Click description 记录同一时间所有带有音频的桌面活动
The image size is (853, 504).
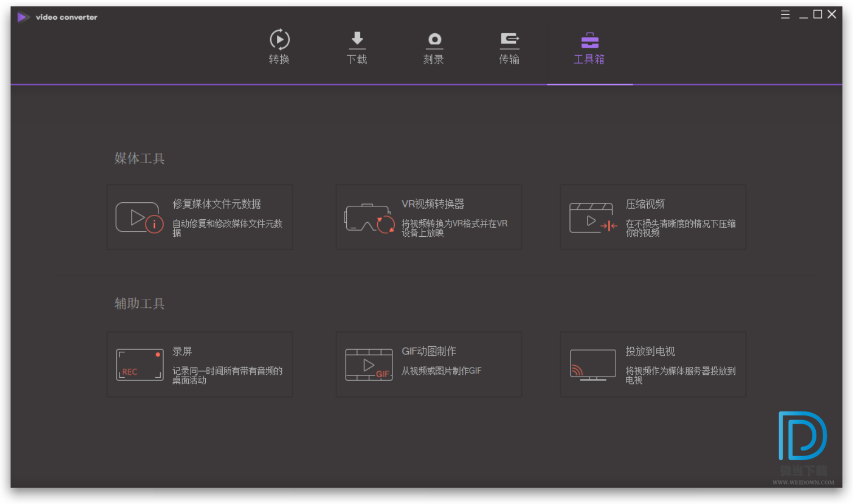pyautogui.click(x=227, y=375)
